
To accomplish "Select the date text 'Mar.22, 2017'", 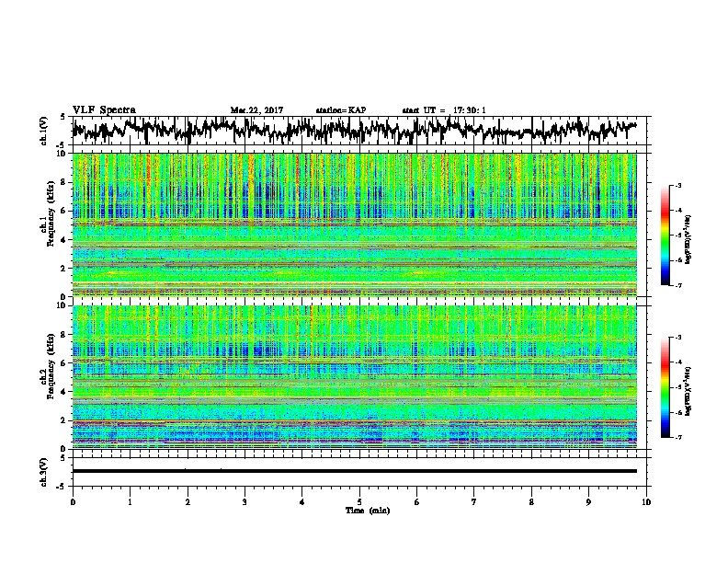I will click(256, 110).
